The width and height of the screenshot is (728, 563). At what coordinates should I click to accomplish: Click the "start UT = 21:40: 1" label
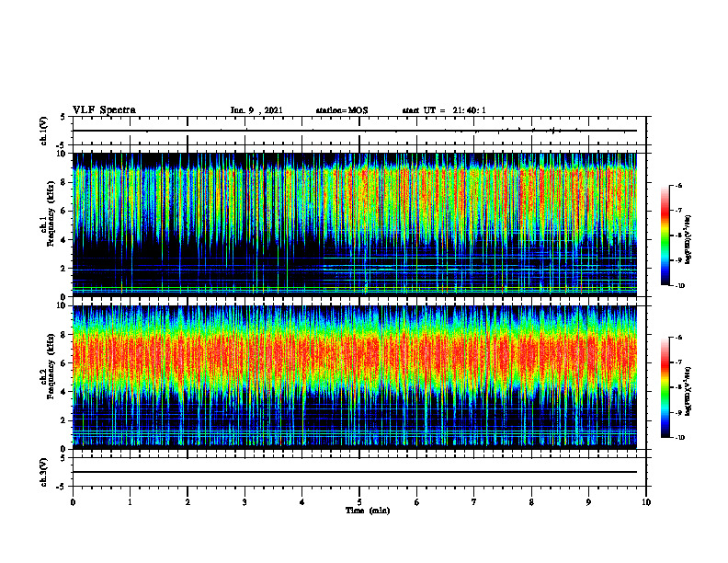444,110
